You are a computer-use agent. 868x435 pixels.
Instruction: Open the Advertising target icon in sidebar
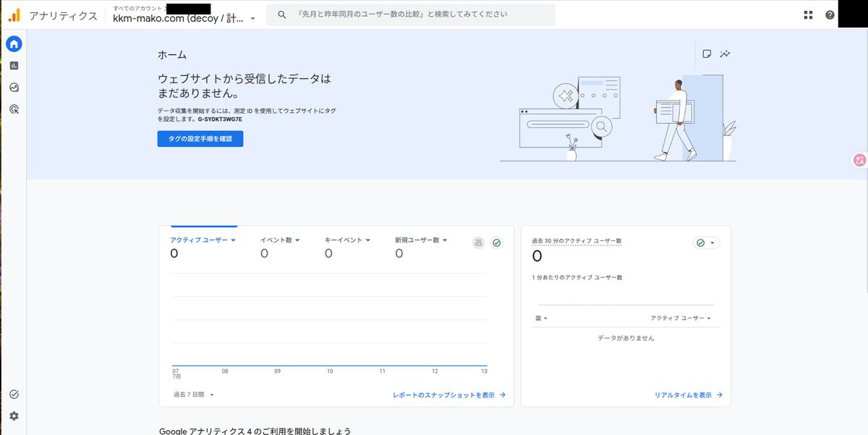14,109
